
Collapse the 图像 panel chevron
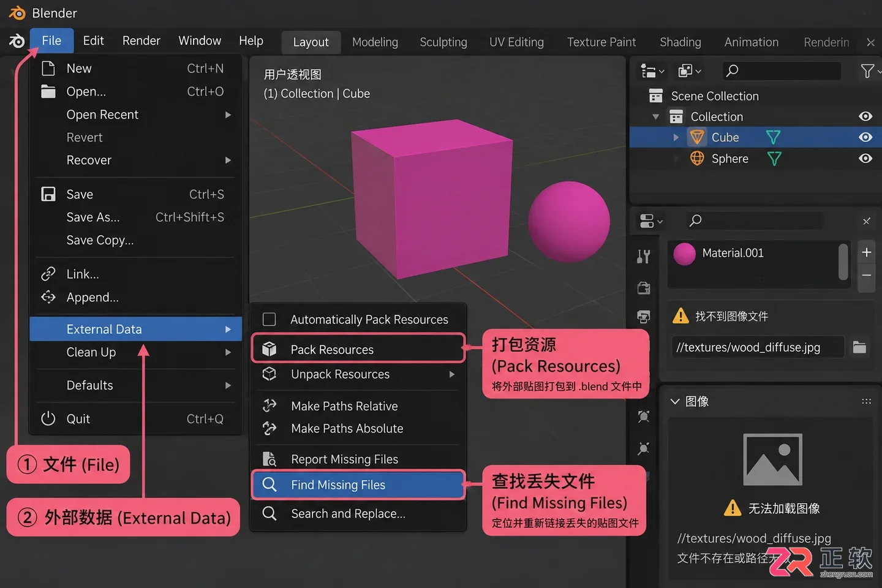click(675, 401)
